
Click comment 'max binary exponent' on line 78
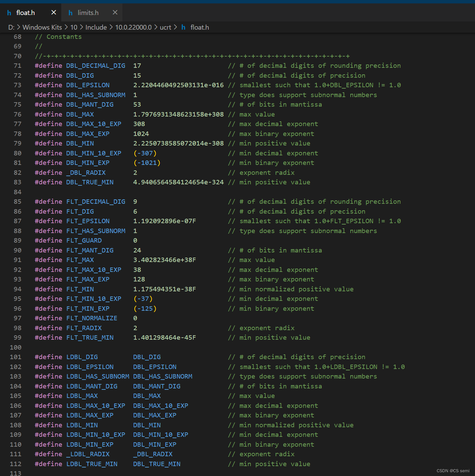277,134
